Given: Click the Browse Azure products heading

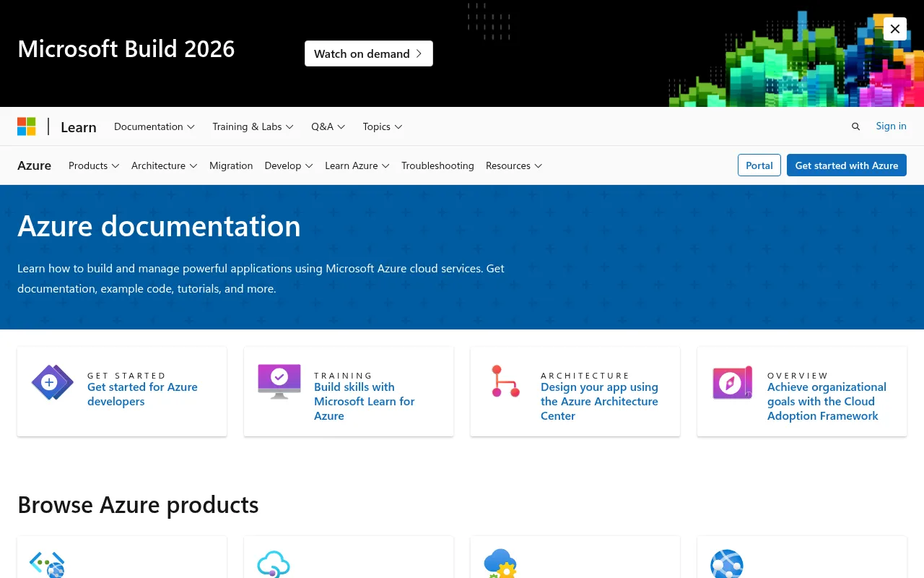Looking at the screenshot, I should point(138,504).
